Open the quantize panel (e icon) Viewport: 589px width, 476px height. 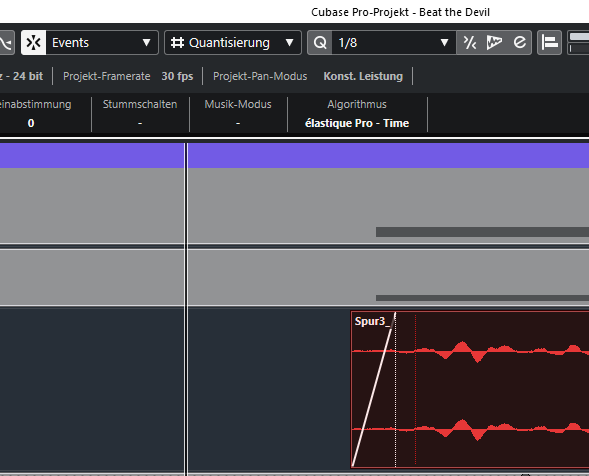click(x=520, y=42)
